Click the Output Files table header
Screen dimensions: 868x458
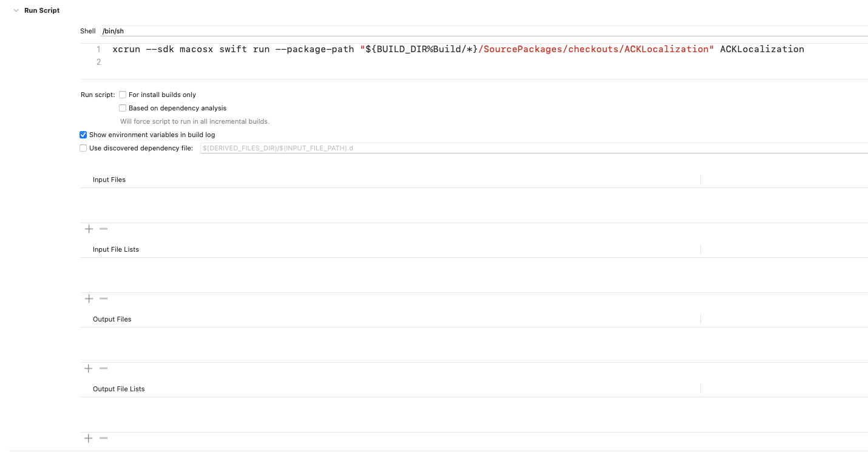[x=390, y=319]
